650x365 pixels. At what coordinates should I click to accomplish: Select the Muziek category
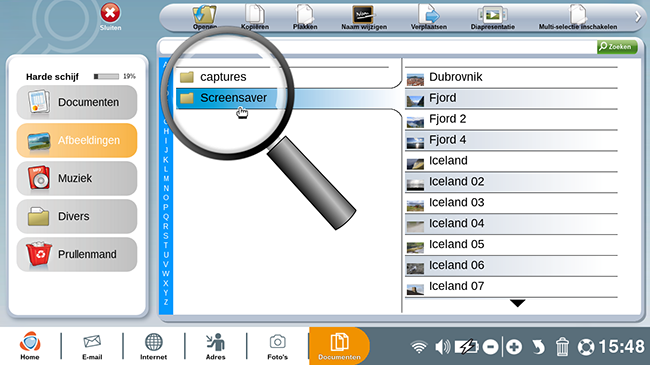tap(77, 178)
